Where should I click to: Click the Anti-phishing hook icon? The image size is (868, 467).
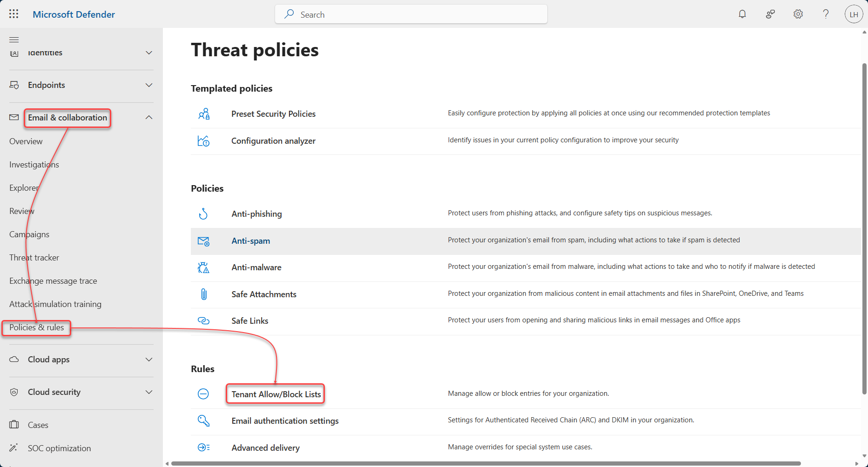click(x=203, y=214)
